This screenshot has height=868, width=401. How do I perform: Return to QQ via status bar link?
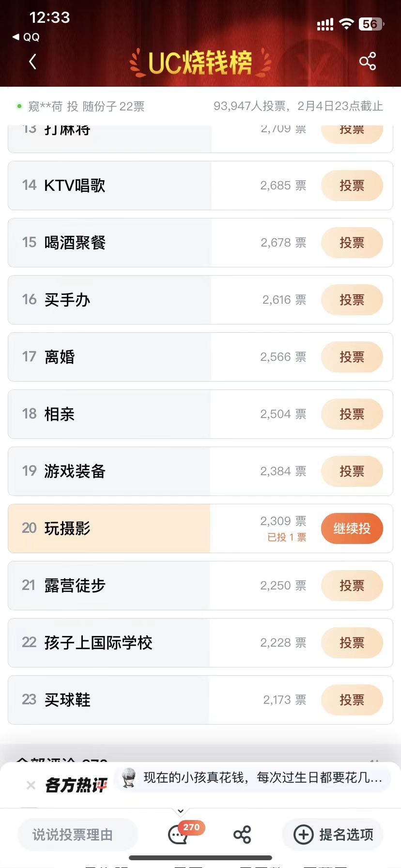26,37
